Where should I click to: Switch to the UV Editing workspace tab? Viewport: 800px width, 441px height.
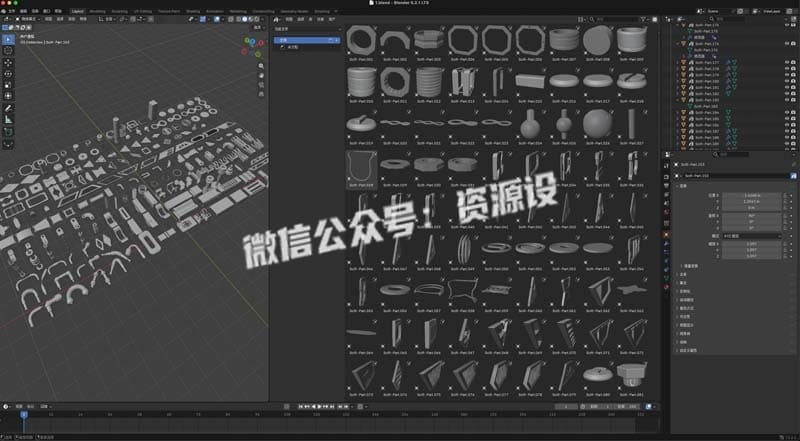143,11
